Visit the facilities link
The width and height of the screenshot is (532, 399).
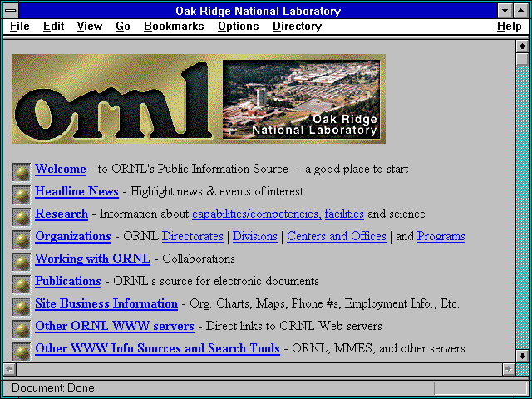click(x=344, y=214)
